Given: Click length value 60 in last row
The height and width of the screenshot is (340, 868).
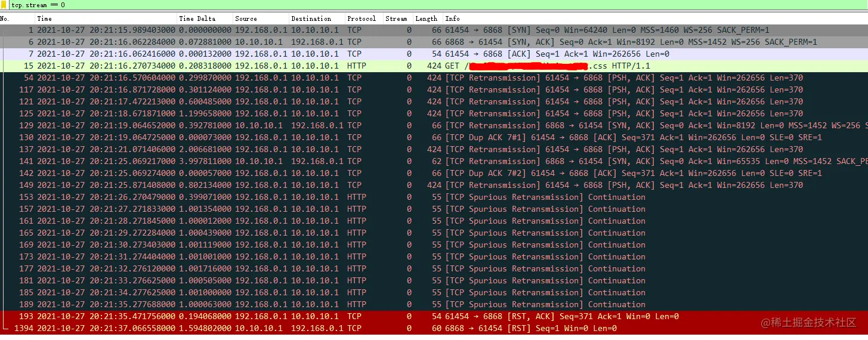Looking at the screenshot, I should click(437, 328).
